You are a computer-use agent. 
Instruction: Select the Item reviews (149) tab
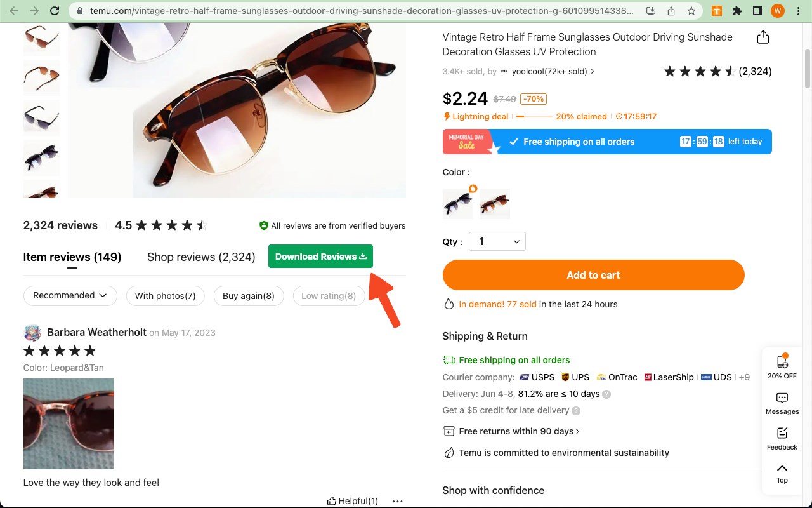pos(72,257)
